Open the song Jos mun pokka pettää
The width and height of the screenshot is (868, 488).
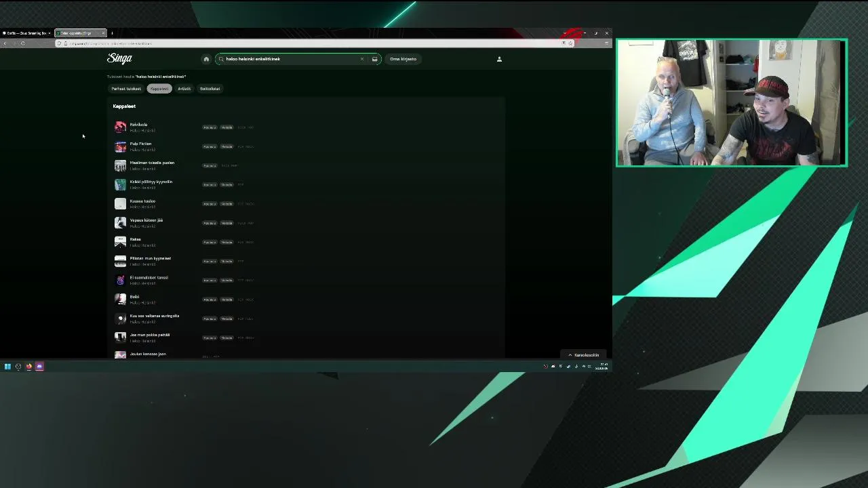click(x=149, y=335)
